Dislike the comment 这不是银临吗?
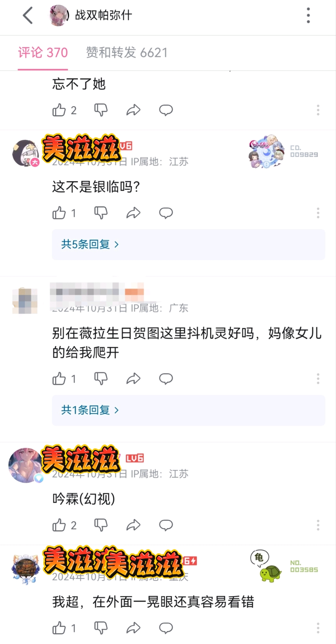 (x=101, y=213)
